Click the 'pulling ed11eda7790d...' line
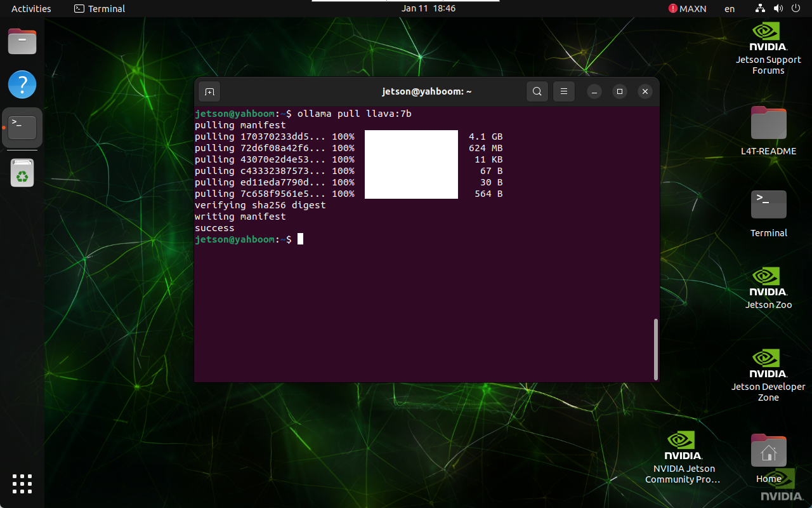This screenshot has width=812, height=508. pos(348,182)
